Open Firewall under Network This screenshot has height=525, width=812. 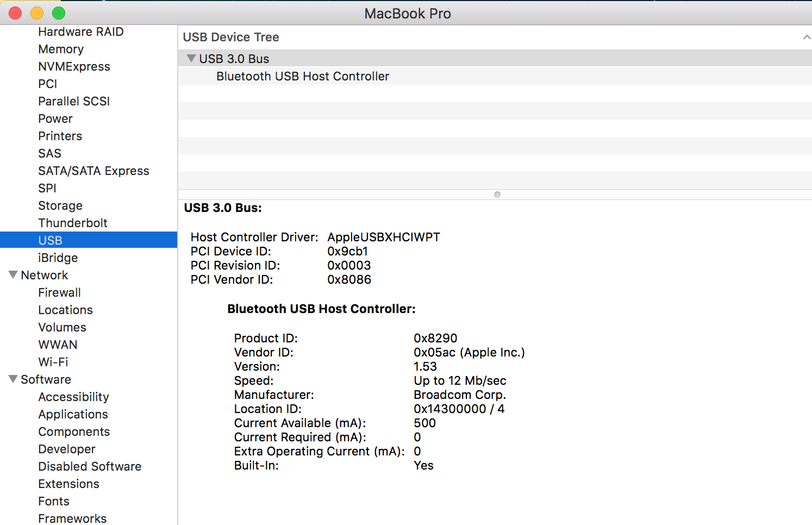[x=59, y=292]
